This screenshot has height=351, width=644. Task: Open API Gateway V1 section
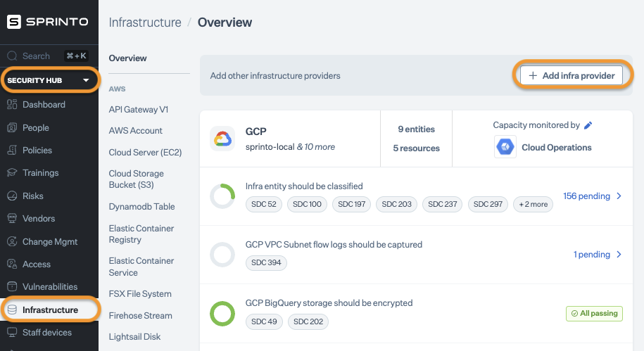tap(139, 110)
